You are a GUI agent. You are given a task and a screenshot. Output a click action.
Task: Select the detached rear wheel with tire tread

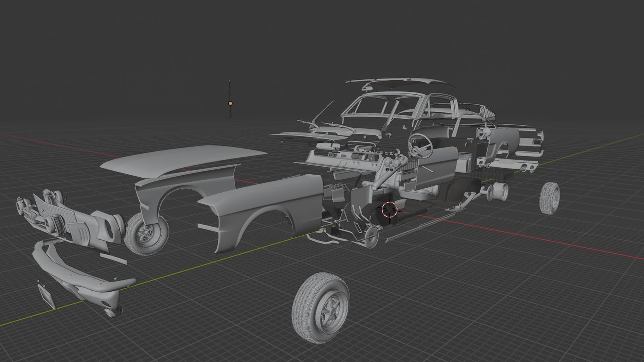[x=549, y=198]
